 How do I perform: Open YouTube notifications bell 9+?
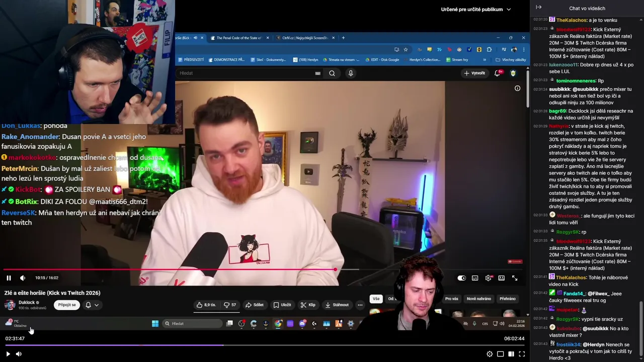pyautogui.click(x=498, y=73)
